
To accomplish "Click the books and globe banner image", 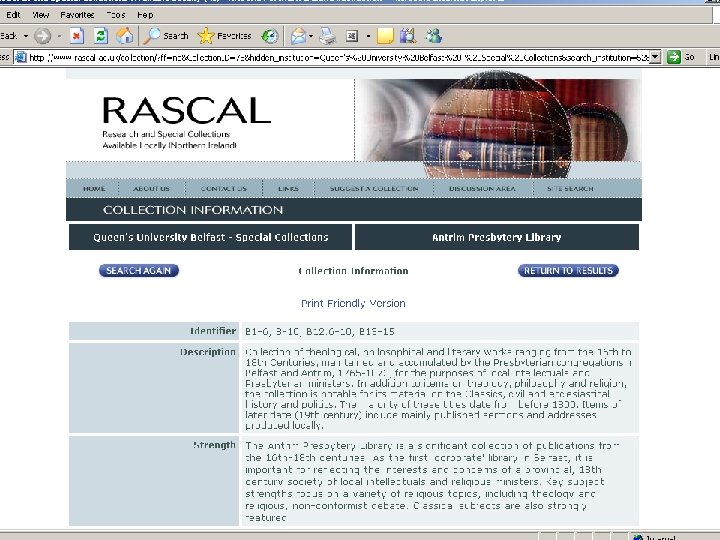I will [499, 123].
